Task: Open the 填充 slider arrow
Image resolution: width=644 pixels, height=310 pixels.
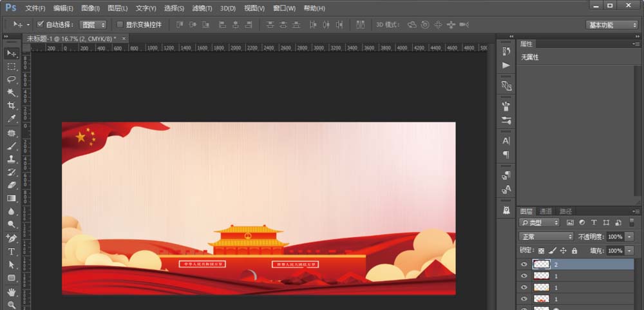Action: click(x=630, y=251)
